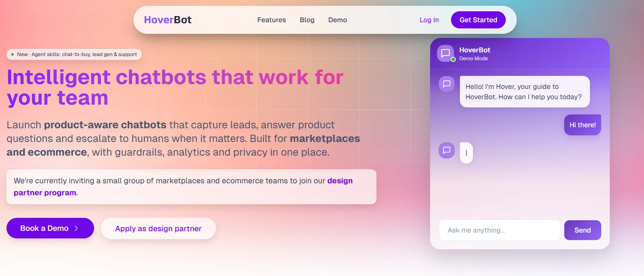Click the HoverBot logo in the navbar
Image resolution: width=644 pixels, height=276 pixels.
point(167,20)
